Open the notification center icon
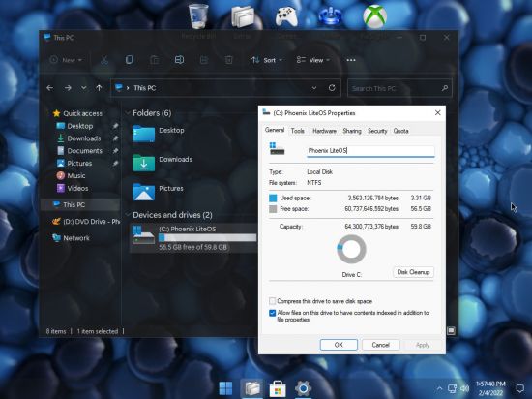Image resolution: width=532 pixels, height=399 pixels. point(519,388)
